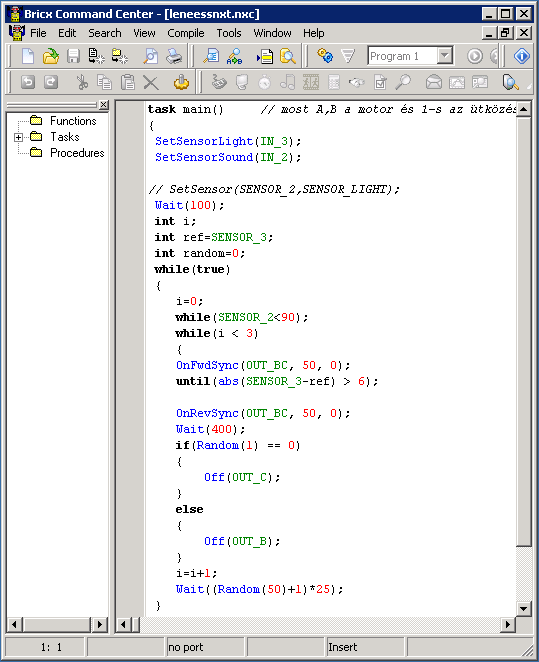Open the Program 1 dropdown
Viewport: 539px width, 662px height.
tap(444, 56)
